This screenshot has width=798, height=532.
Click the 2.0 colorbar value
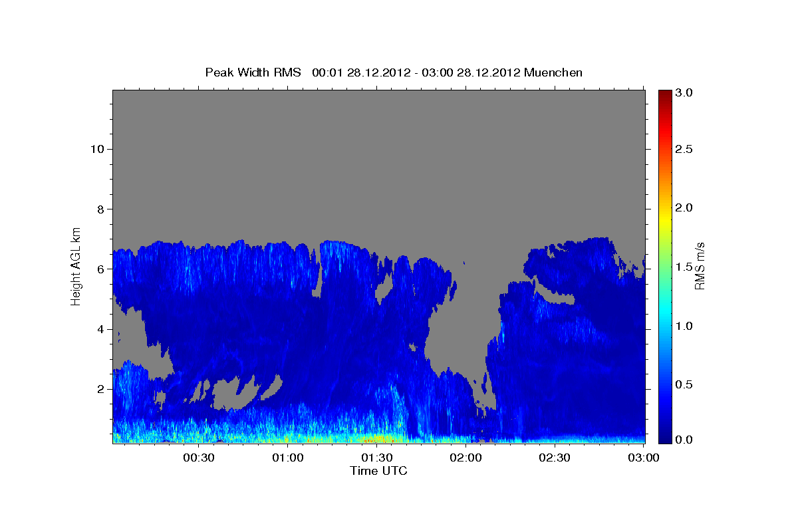click(684, 208)
